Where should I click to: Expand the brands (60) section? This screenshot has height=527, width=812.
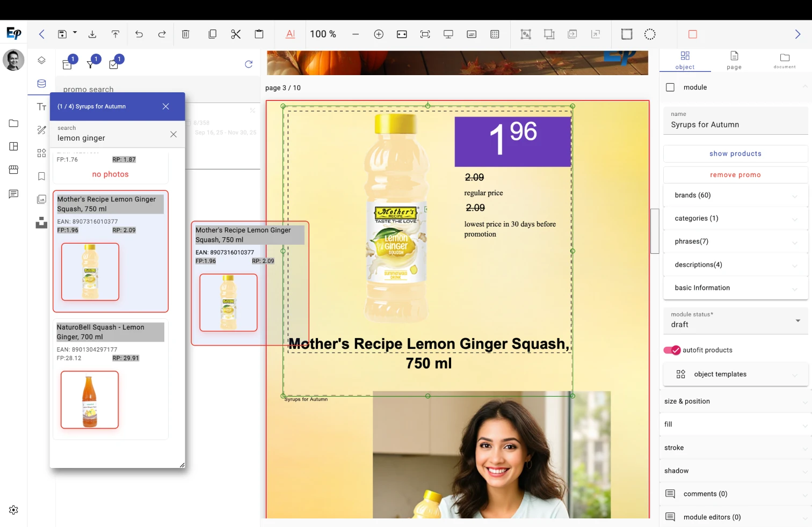736,195
